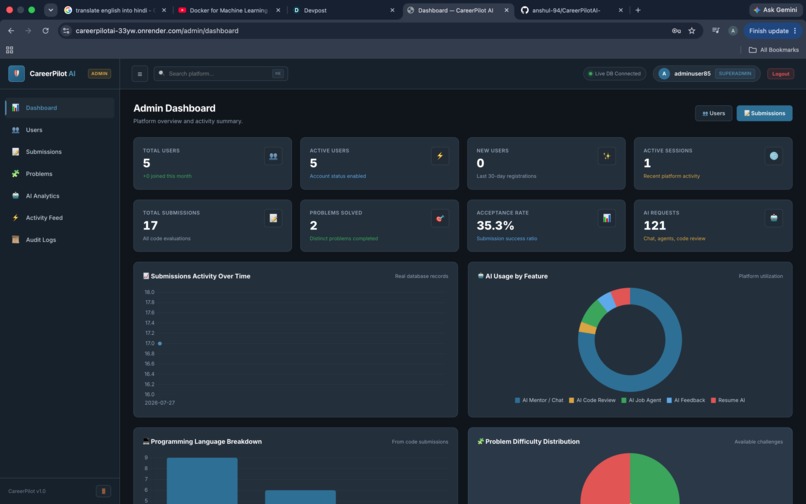
Task: Open Activity Feed in the sidebar
Action: 60,218
